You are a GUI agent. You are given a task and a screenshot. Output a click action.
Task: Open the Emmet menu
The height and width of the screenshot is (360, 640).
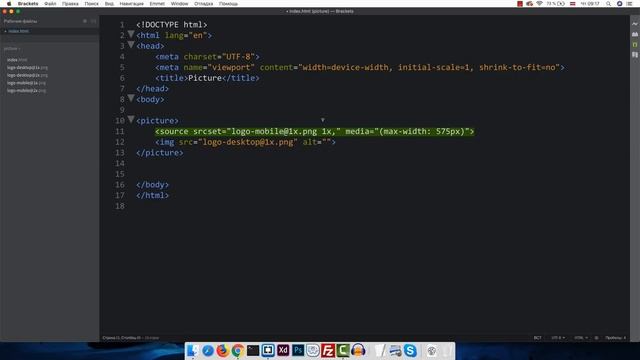click(157, 4)
